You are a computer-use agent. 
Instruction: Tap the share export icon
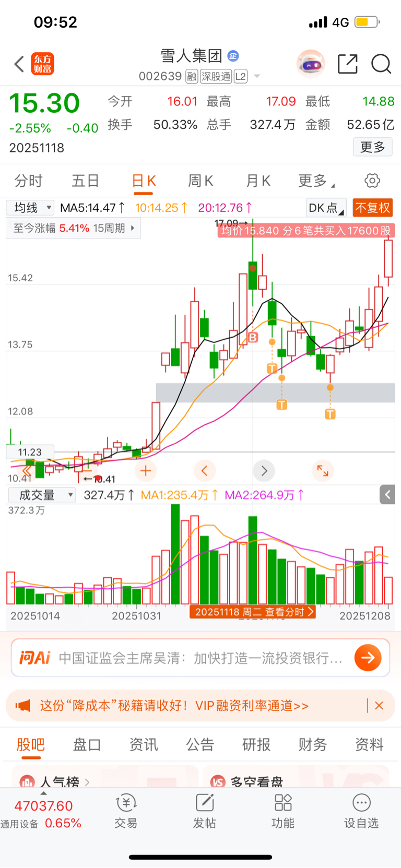pos(348,64)
